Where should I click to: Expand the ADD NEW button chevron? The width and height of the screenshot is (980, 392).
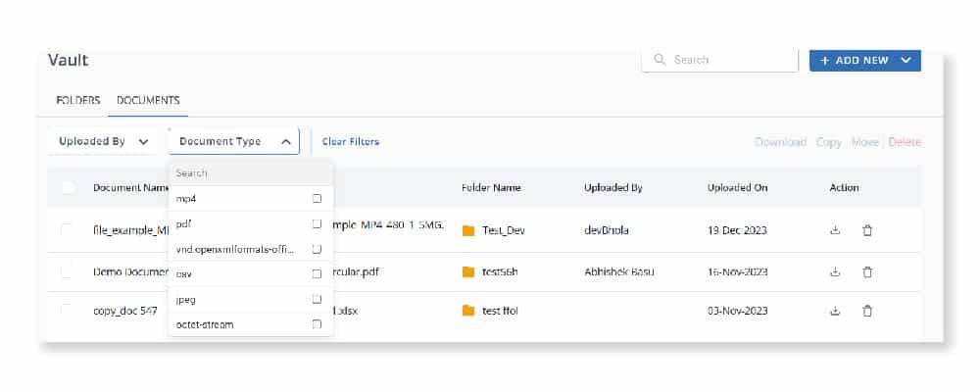point(906,61)
